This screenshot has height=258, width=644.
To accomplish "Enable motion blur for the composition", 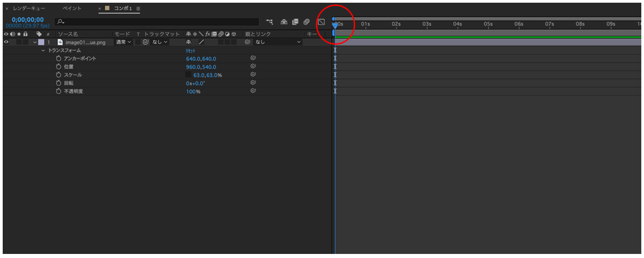I will [x=306, y=22].
